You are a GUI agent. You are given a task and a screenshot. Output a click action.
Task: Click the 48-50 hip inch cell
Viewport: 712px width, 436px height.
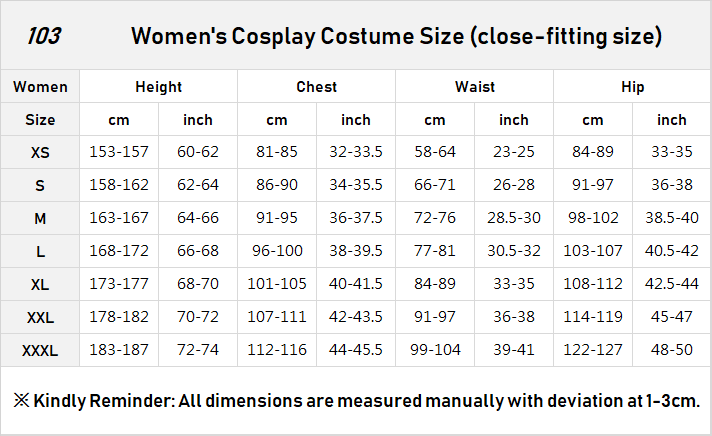coord(672,351)
